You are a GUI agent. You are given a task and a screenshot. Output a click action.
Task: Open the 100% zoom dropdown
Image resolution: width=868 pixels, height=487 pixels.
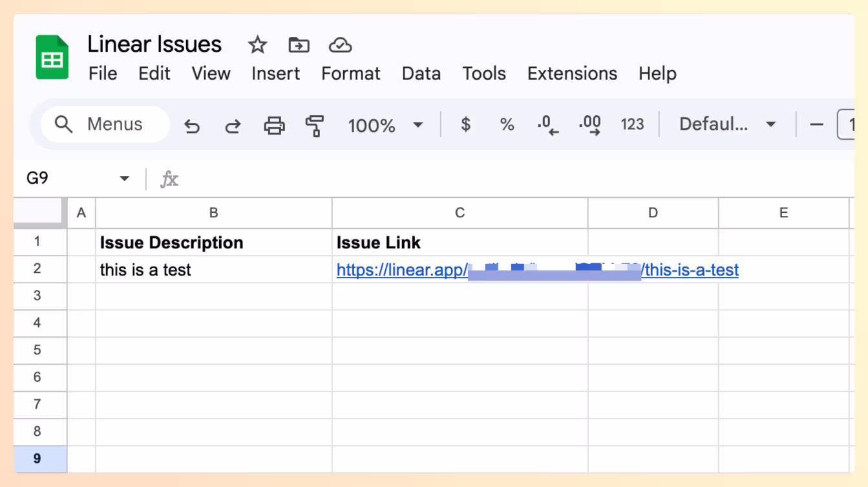[x=385, y=125]
